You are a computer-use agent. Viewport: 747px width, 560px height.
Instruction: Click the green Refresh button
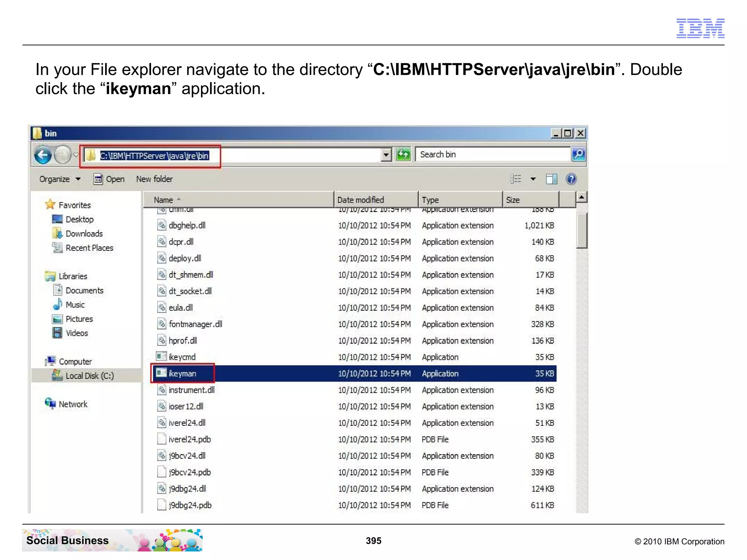click(x=403, y=155)
